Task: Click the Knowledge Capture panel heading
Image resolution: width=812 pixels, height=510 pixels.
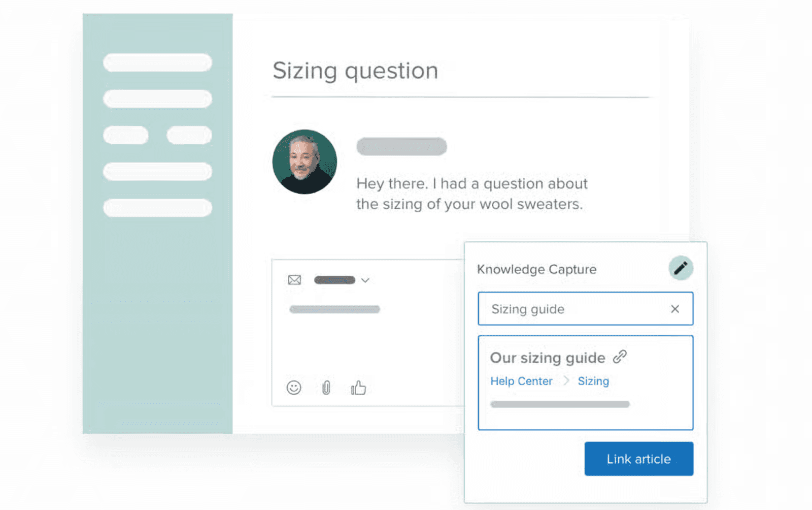Action: pyautogui.click(x=536, y=269)
